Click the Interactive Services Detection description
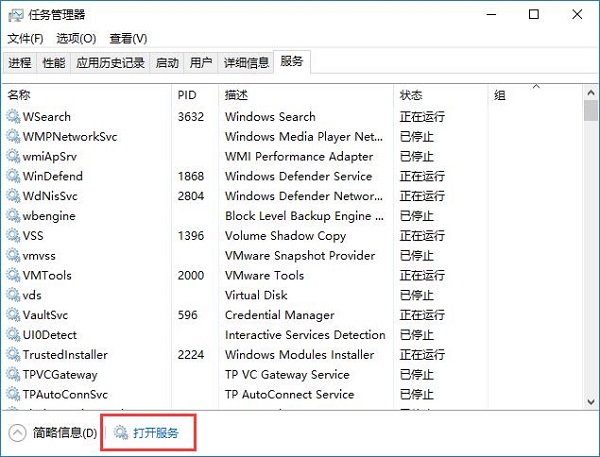600x457 pixels. click(x=305, y=335)
